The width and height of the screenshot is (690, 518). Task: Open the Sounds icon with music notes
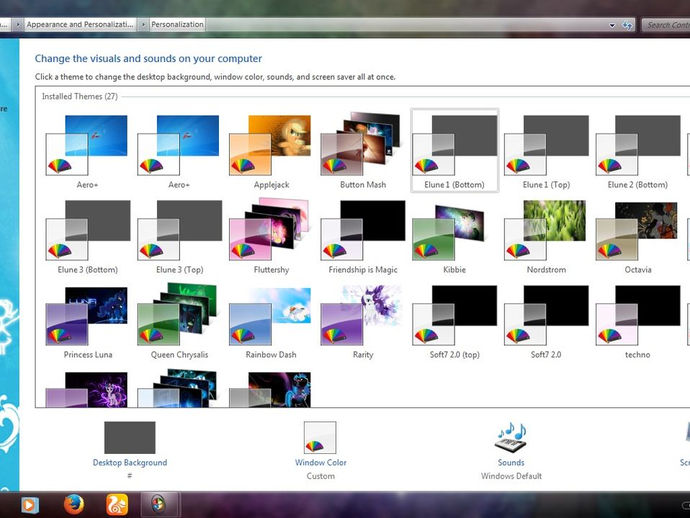click(x=511, y=437)
